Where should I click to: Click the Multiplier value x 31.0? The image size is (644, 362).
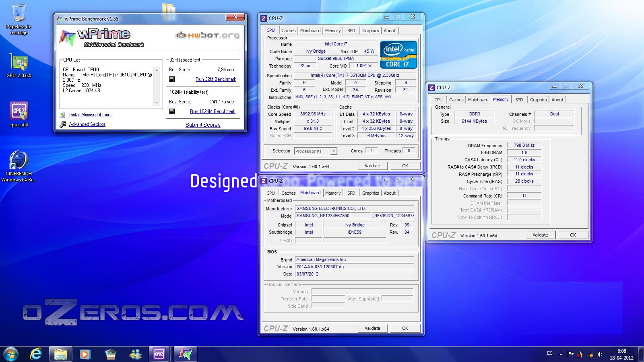pyautogui.click(x=313, y=121)
